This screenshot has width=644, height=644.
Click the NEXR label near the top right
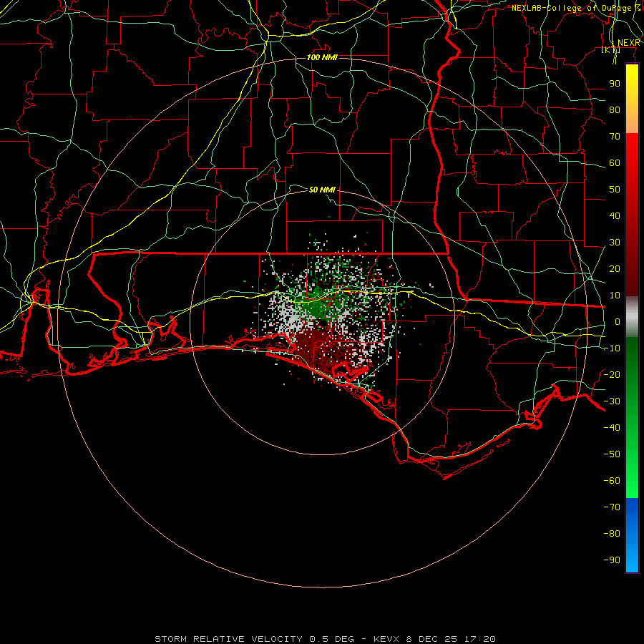[628, 43]
